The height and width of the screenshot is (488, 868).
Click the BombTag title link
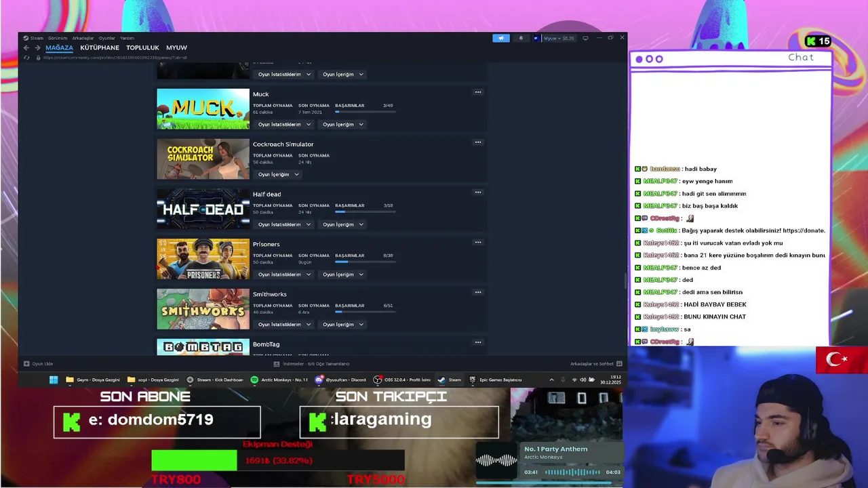click(x=266, y=344)
